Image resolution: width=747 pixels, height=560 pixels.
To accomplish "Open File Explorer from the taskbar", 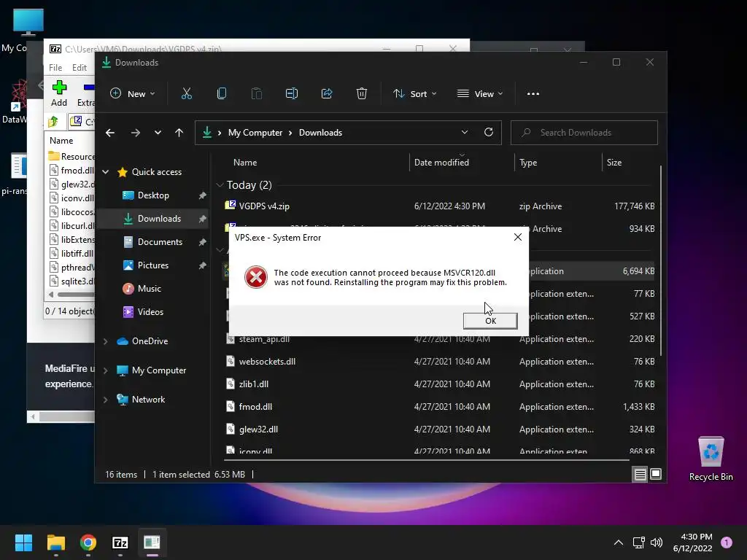I will [56, 542].
